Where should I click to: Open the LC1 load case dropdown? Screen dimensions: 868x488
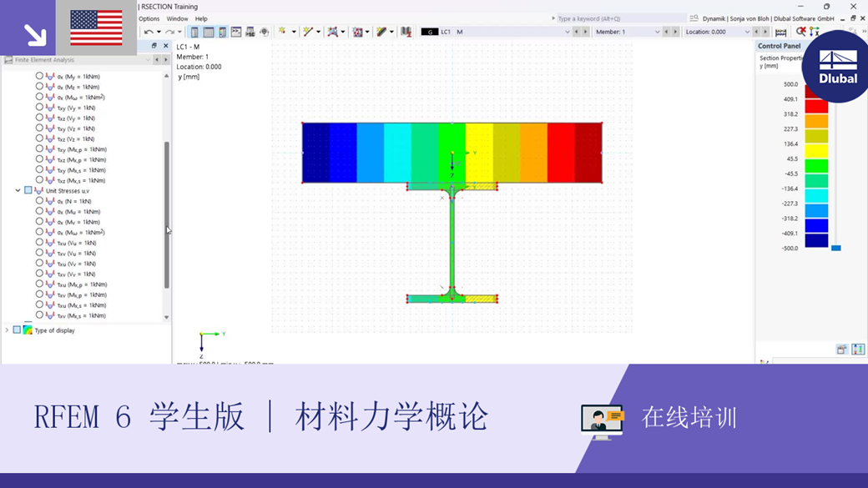[x=567, y=32]
